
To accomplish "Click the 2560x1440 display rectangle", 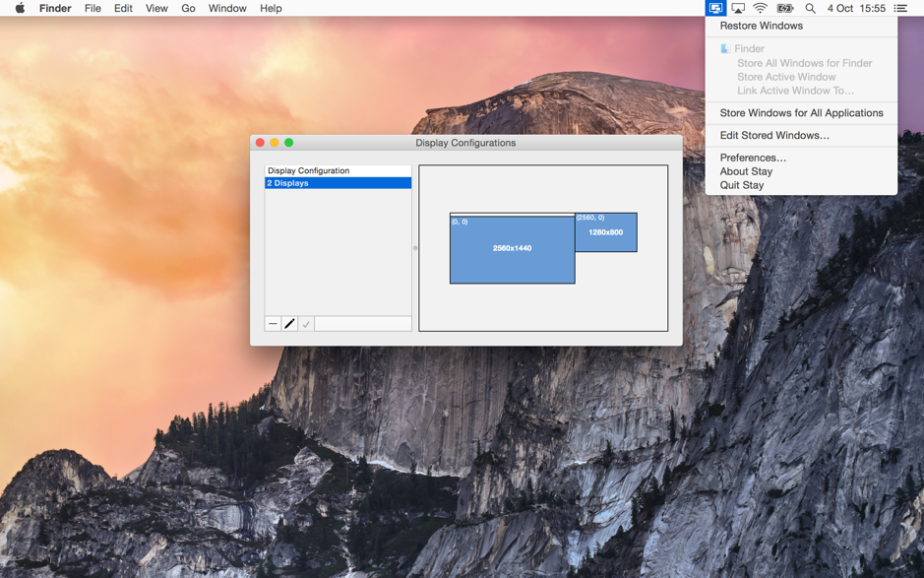I will [x=512, y=249].
